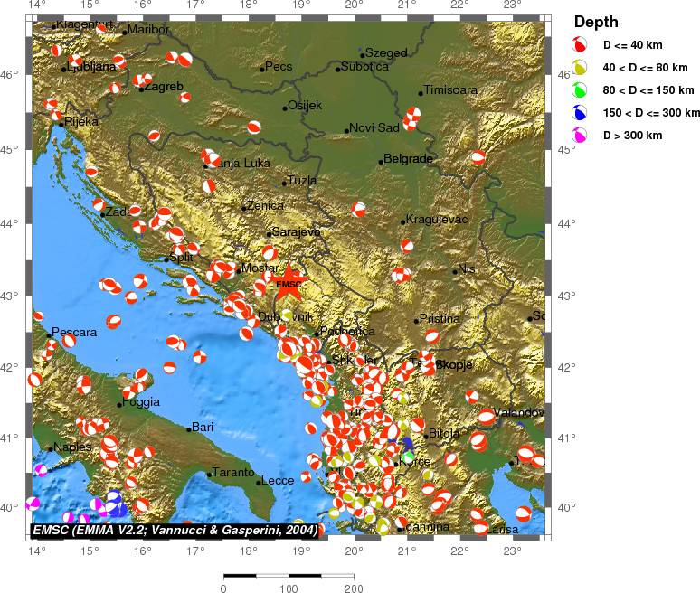Select the red D <= 40 km legend icon
The image size is (700, 593).
click(x=580, y=44)
